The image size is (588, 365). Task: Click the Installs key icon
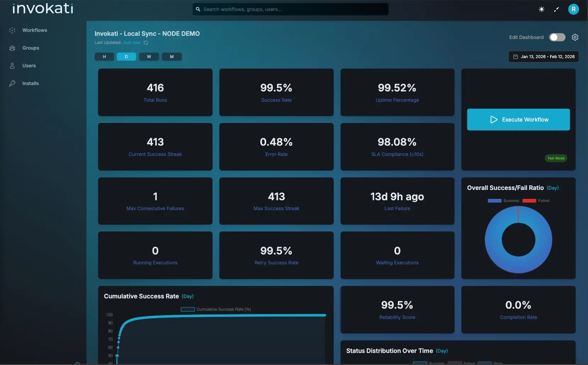pos(12,83)
